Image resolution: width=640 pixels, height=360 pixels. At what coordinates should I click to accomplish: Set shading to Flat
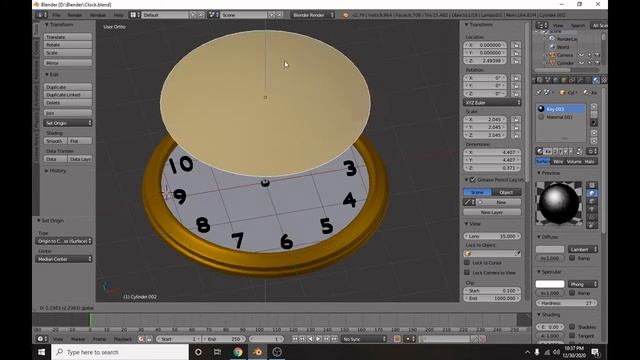80,141
